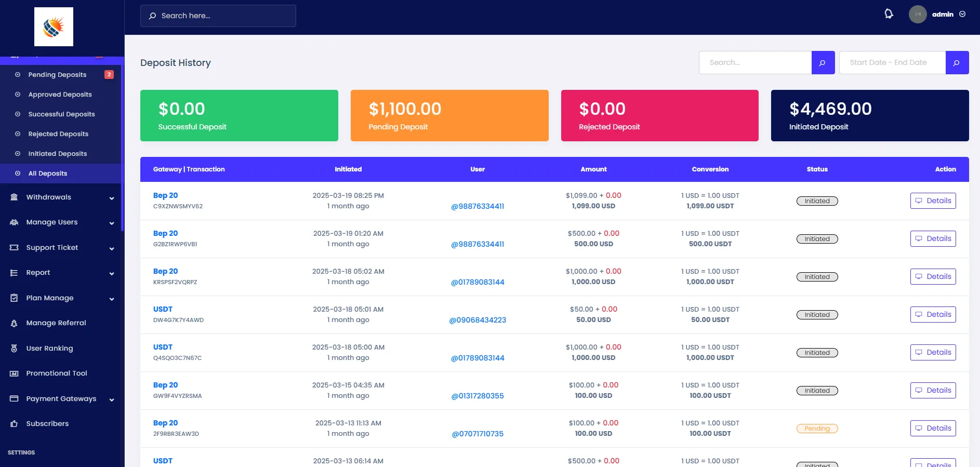This screenshot has height=467, width=980.
Task: Click the Support Ticket icon in sidebar
Action: (x=14, y=248)
